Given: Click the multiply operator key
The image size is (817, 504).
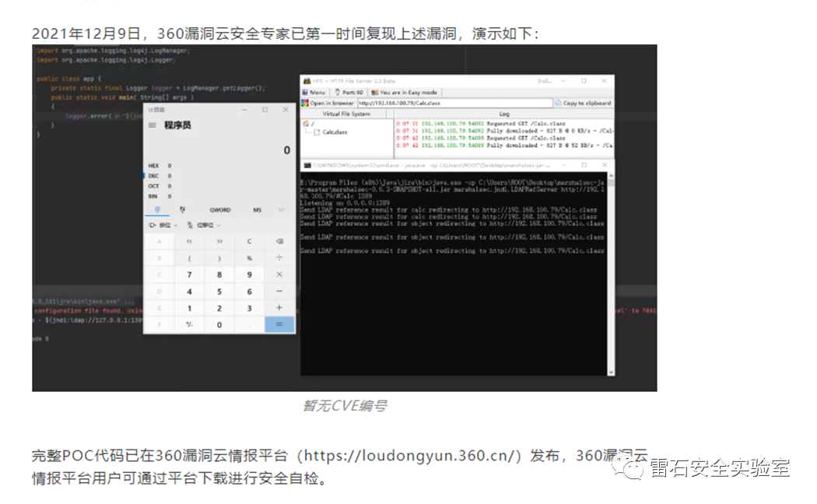Looking at the screenshot, I should 279,275.
